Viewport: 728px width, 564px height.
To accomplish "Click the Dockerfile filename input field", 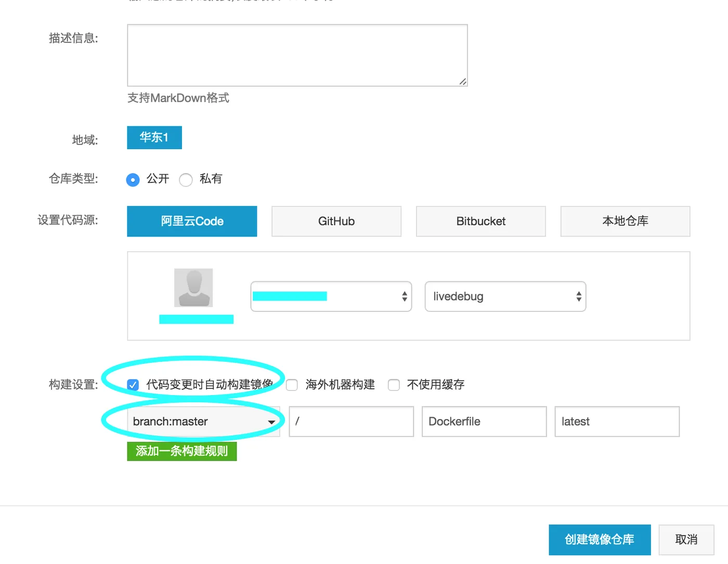I will click(x=484, y=422).
